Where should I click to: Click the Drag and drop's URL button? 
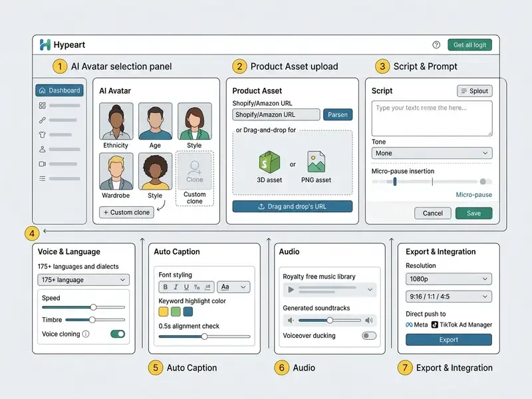coord(293,206)
